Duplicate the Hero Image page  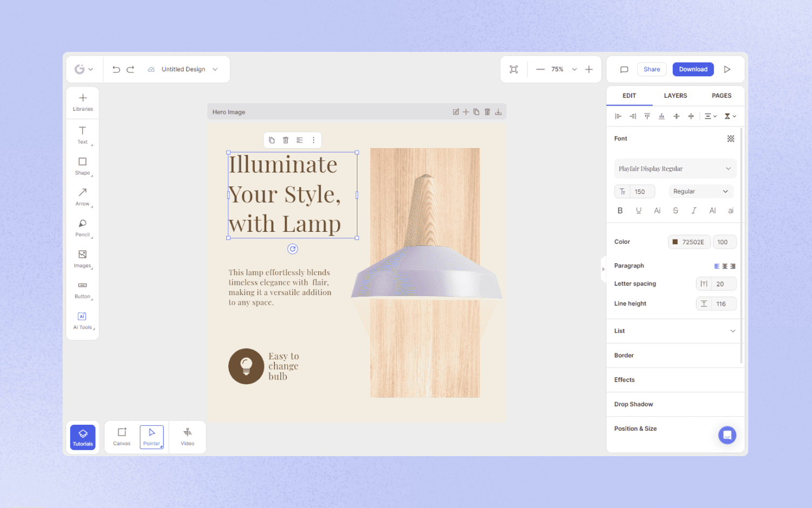[x=476, y=112]
